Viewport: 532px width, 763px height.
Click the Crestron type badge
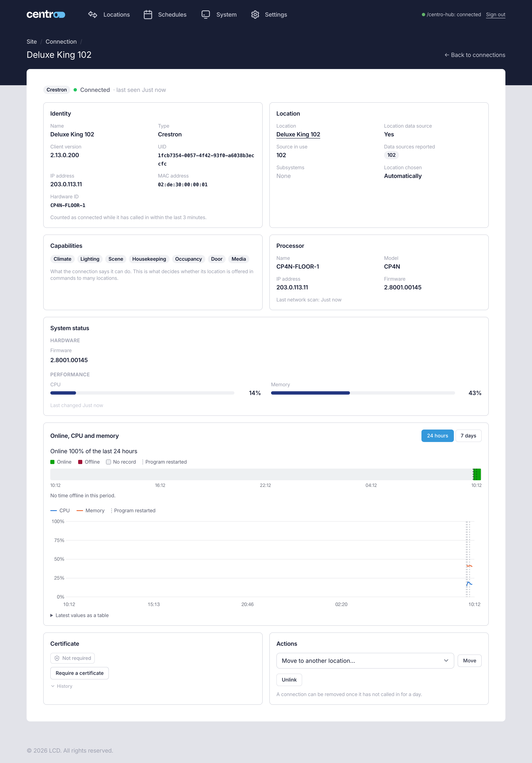[x=57, y=90]
